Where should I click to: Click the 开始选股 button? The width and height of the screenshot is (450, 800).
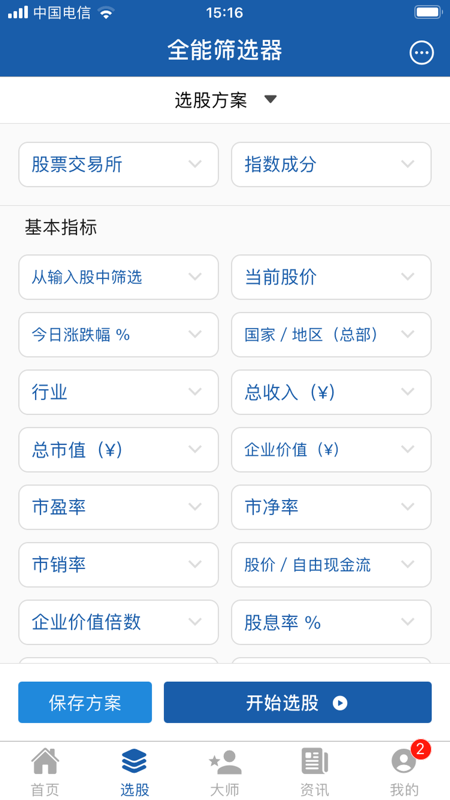pyautogui.click(x=297, y=703)
